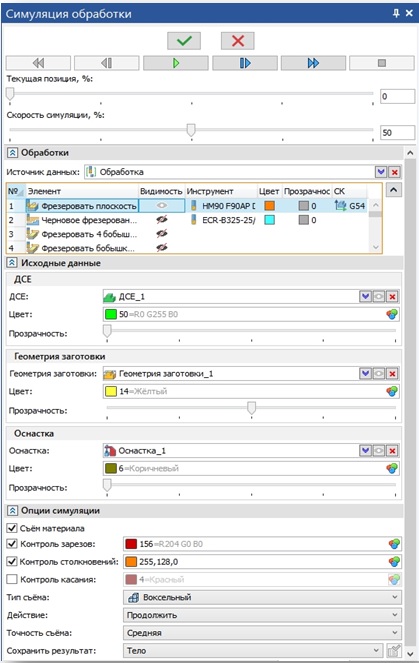Rewind simulation to the beginning

pos(38,63)
